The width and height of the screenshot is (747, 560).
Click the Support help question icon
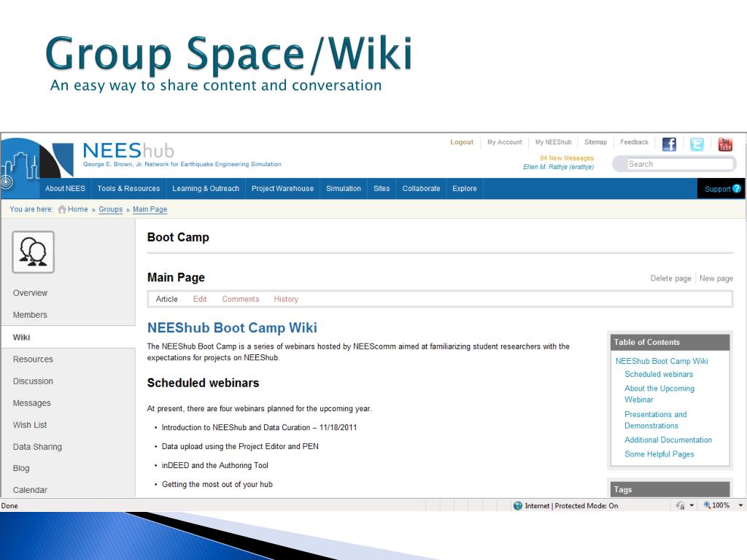click(737, 189)
